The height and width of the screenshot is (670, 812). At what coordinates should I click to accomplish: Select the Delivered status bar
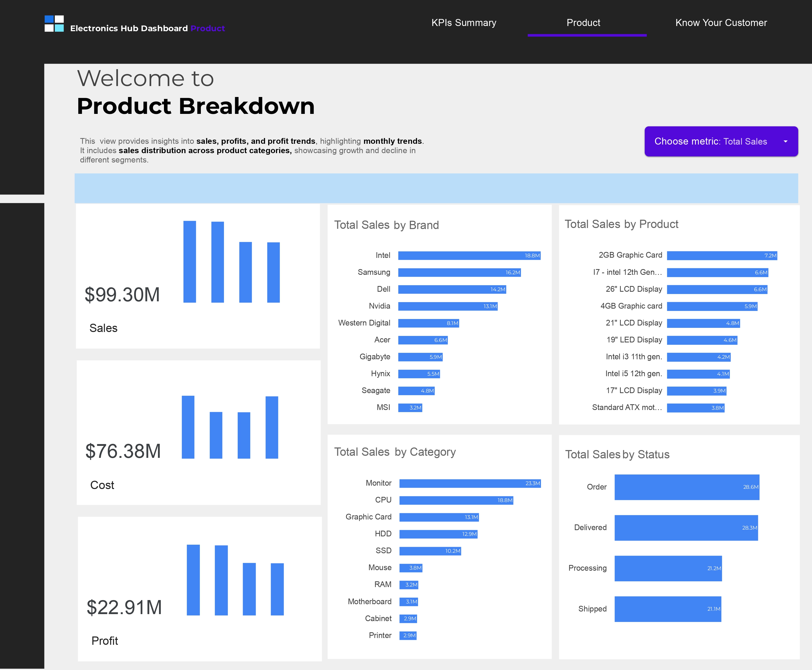point(686,528)
